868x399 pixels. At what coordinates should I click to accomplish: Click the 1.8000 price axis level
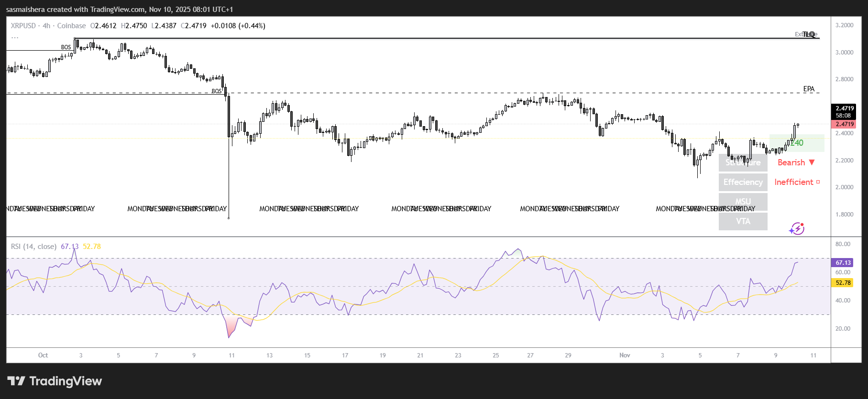click(844, 215)
